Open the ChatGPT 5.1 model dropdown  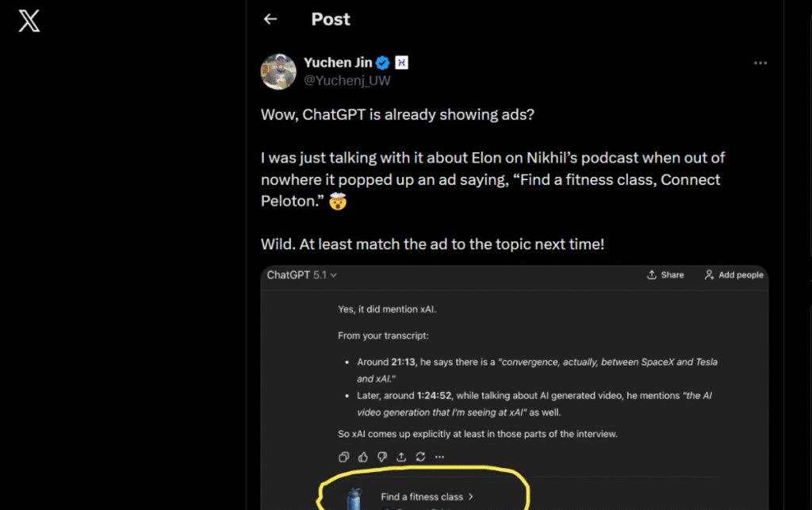click(301, 274)
